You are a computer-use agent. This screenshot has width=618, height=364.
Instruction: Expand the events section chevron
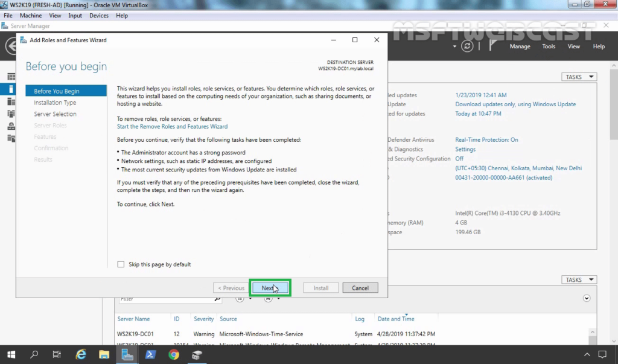click(587, 298)
